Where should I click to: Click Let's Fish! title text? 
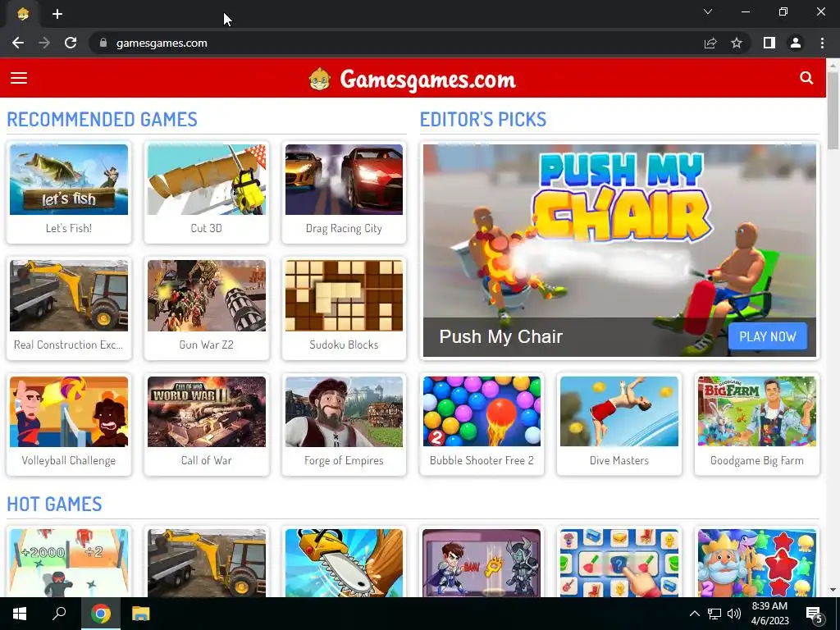tap(69, 228)
